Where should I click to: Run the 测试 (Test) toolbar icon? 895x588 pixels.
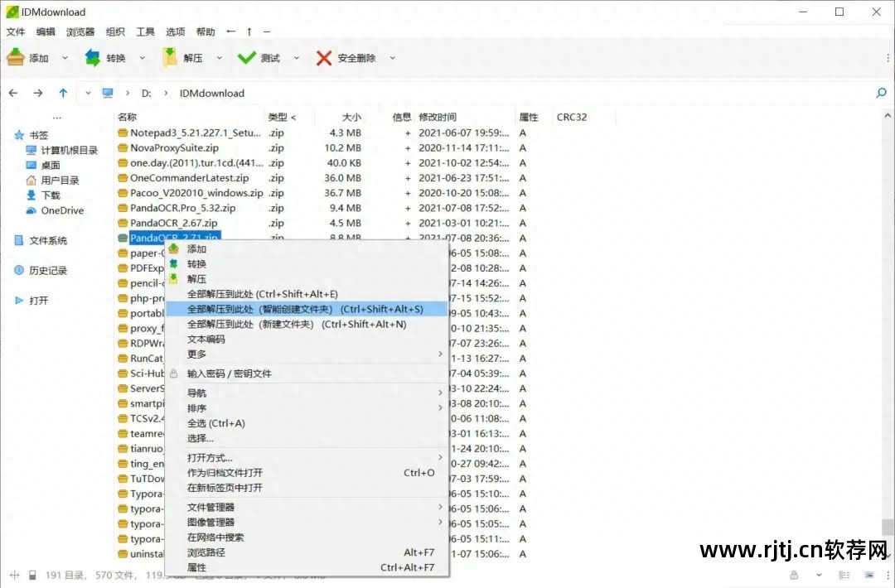tap(245, 57)
